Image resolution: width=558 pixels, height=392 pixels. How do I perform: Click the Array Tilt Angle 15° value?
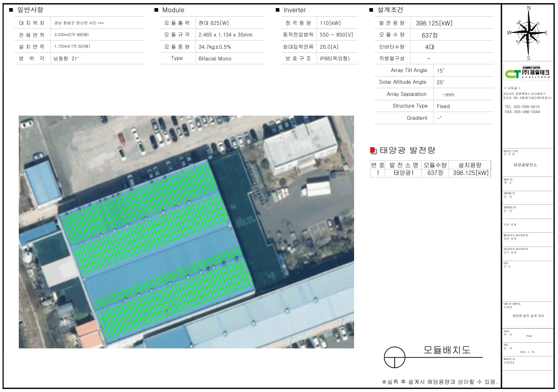pos(440,70)
